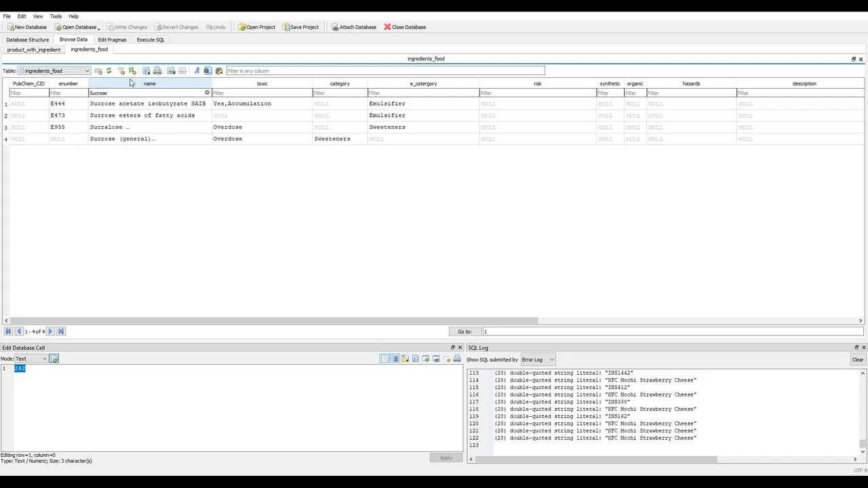This screenshot has width=868, height=488.
Task: Open the Tools menu
Action: point(56,16)
